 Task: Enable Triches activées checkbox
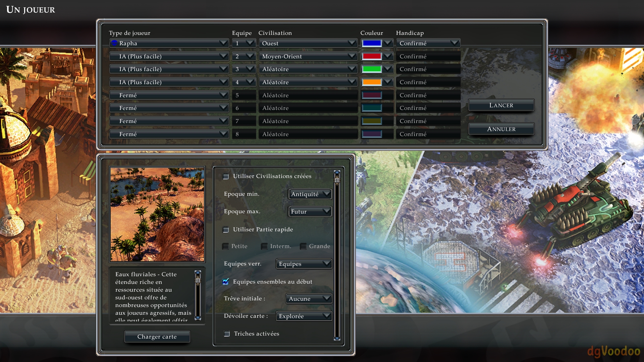pos(227,334)
